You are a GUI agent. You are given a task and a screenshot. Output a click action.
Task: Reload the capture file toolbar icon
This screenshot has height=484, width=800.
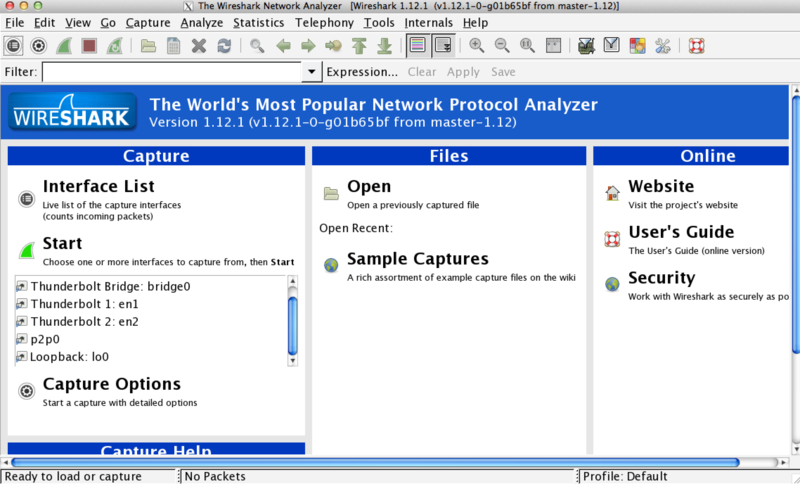[x=224, y=46]
